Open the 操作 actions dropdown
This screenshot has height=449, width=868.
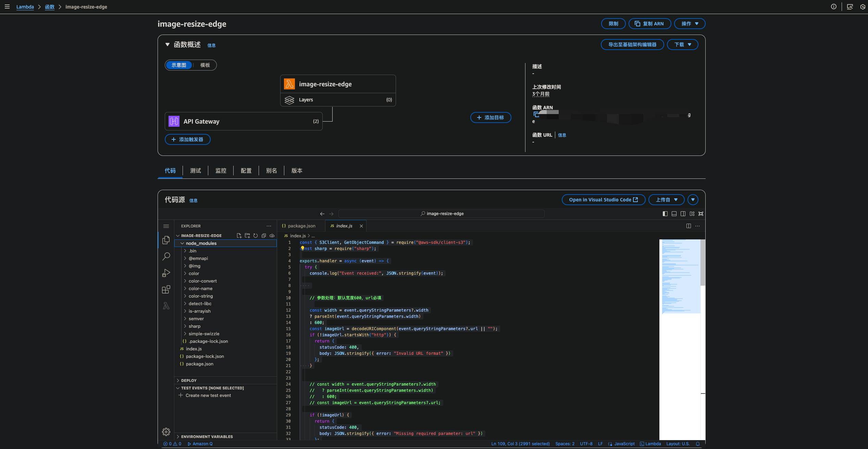[x=690, y=24]
